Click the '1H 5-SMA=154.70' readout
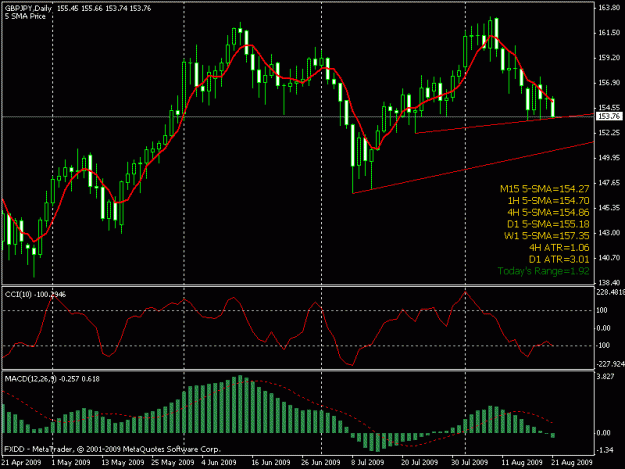 click(548, 200)
